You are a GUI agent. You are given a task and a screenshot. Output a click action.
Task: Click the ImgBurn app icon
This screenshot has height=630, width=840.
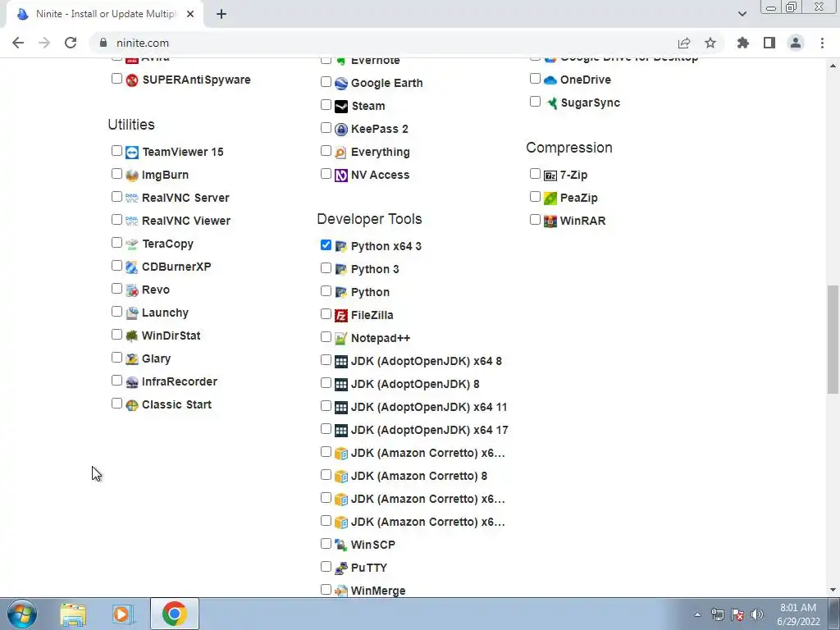pyautogui.click(x=132, y=176)
